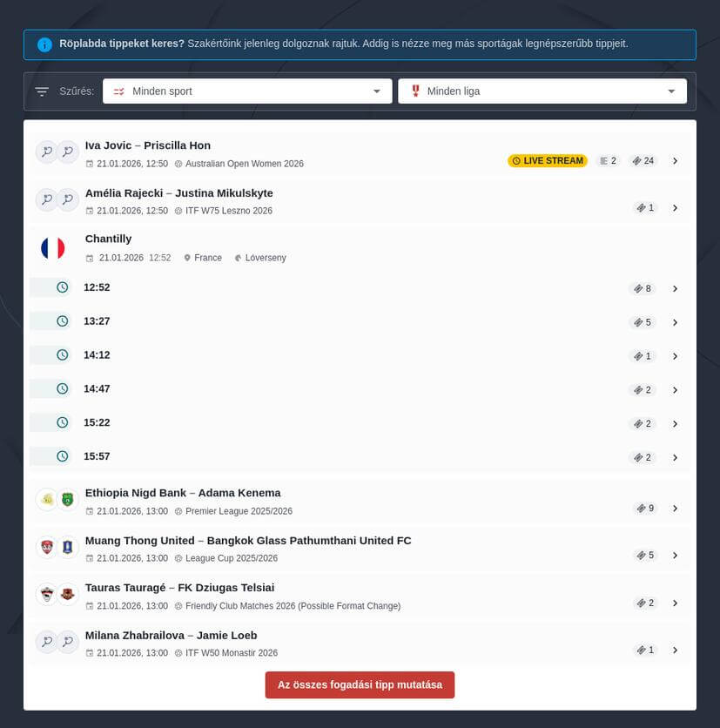The width and height of the screenshot is (720, 728).
Task: Expand the 13:27 race row arrow
Action: [675, 322]
